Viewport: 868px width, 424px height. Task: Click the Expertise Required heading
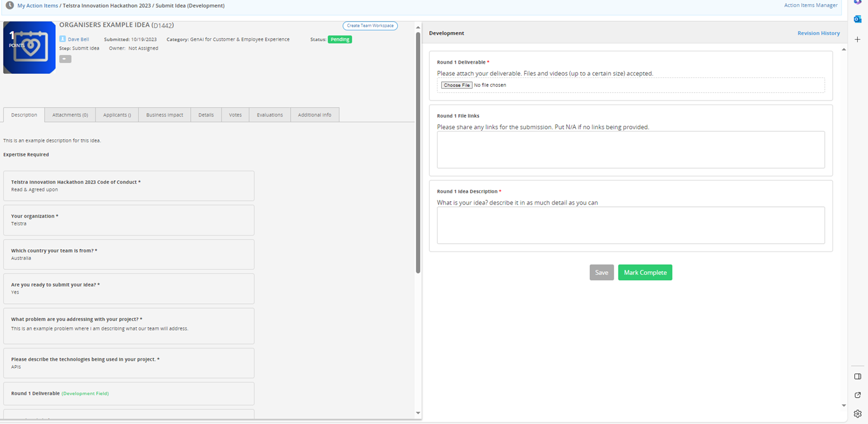(x=26, y=155)
